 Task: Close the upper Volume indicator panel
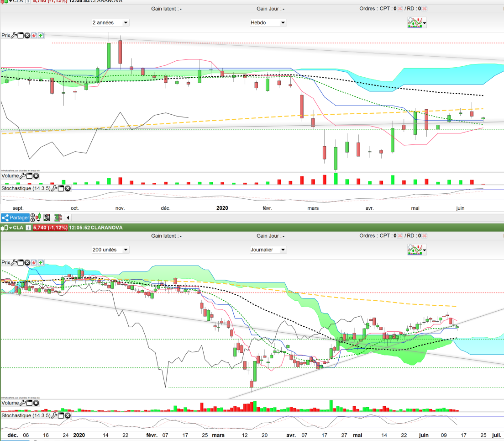(37, 176)
